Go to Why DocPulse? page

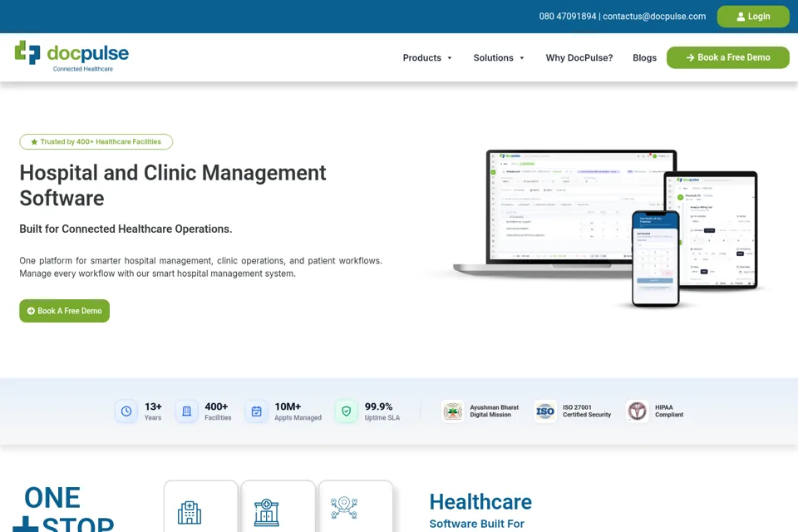click(x=579, y=58)
